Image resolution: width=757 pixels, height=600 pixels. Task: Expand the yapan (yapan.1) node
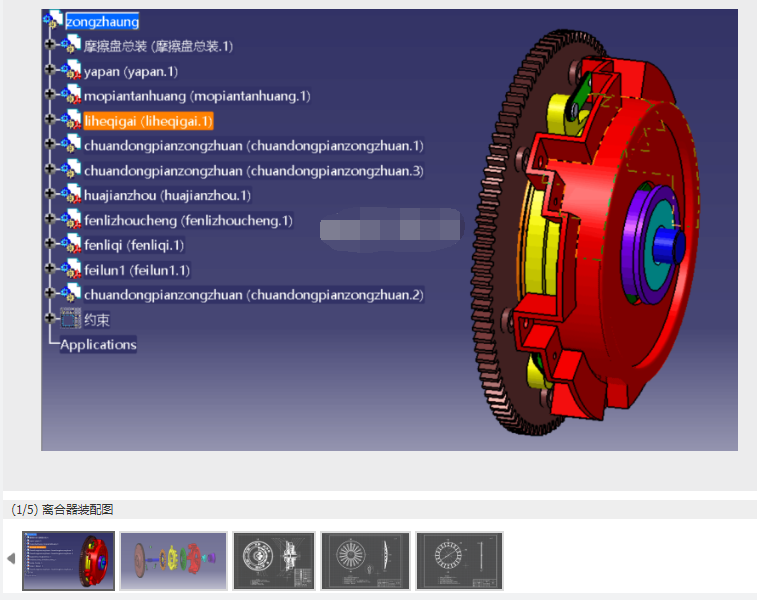click(50, 69)
